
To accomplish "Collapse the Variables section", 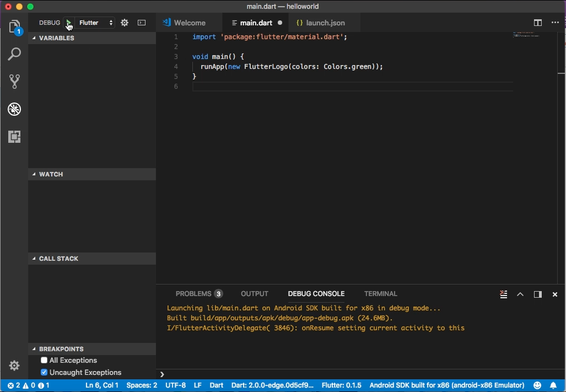I will tap(92, 38).
